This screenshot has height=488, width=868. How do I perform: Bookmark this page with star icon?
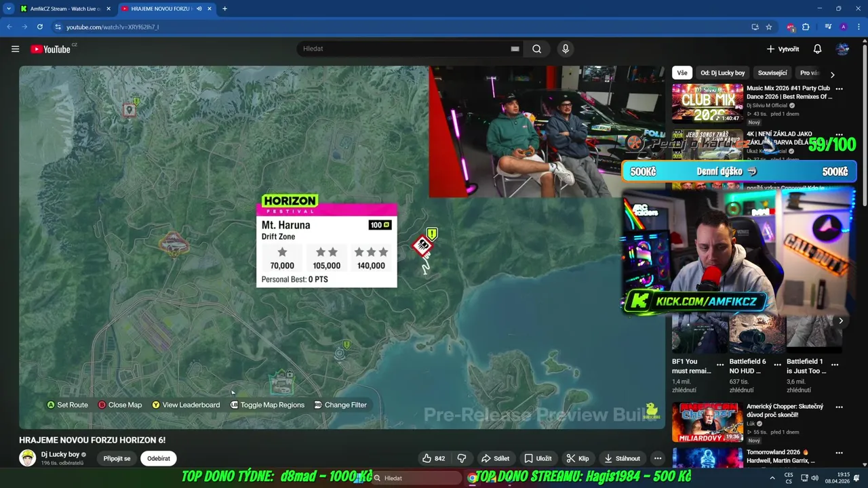[x=769, y=27]
